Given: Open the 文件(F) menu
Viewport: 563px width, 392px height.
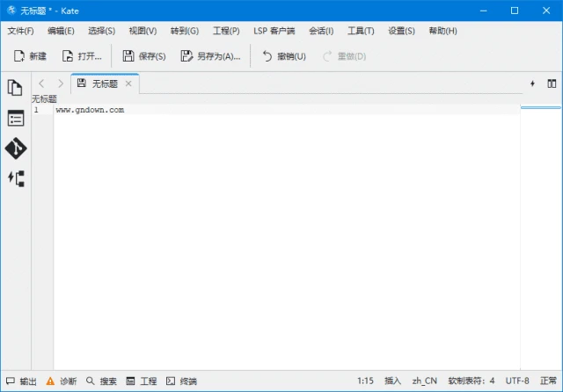Looking at the screenshot, I should tap(20, 31).
